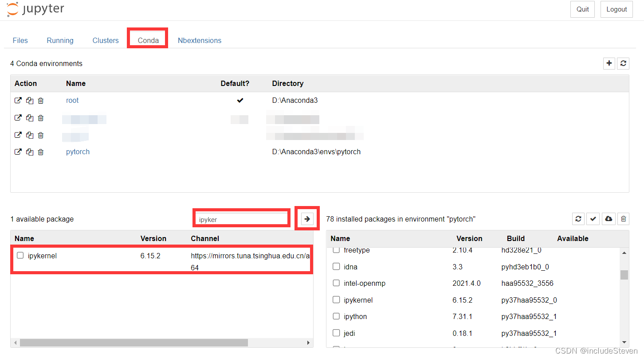Click the '78 installed packages' heading

(x=401, y=219)
